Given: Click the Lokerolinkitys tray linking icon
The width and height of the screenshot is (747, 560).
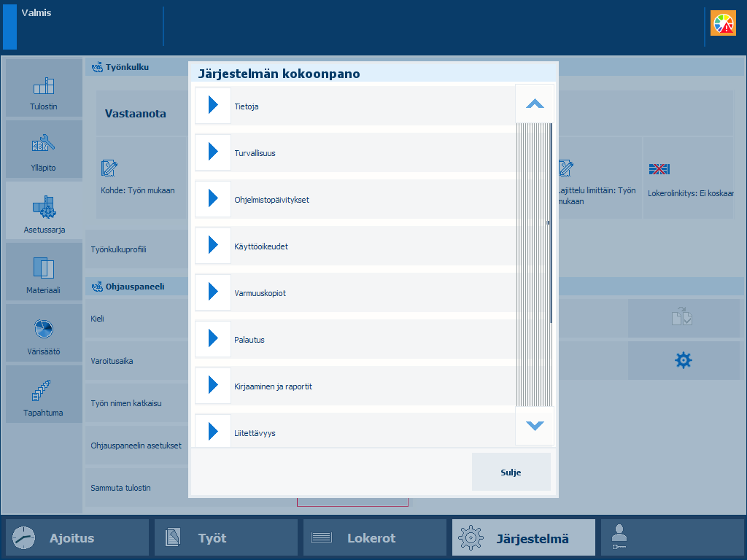Looking at the screenshot, I should tap(659, 169).
